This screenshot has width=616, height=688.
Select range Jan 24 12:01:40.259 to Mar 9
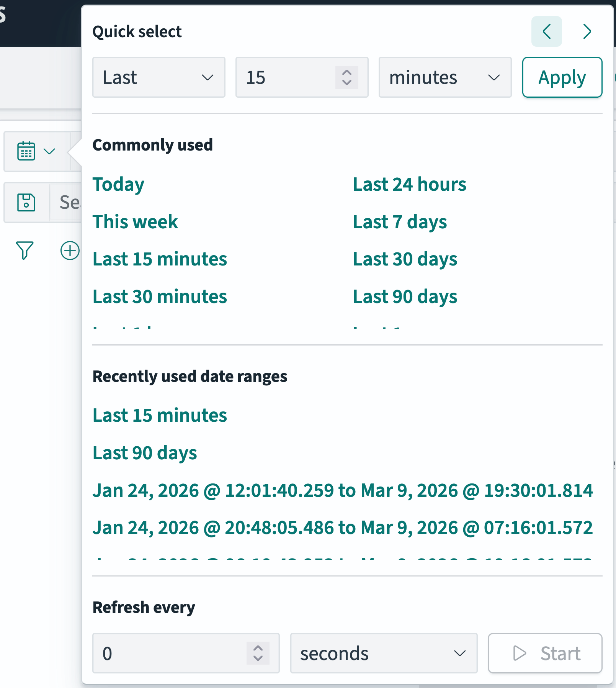click(x=343, y=490)
